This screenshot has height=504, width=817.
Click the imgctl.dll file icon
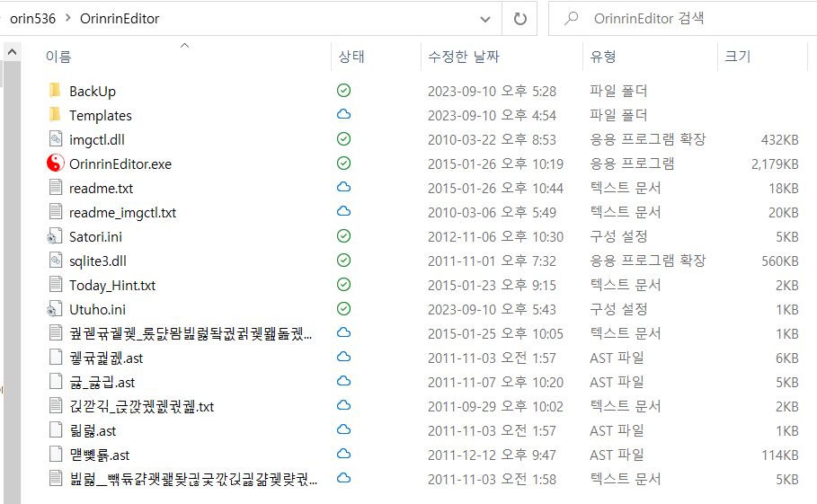(55, 139)
